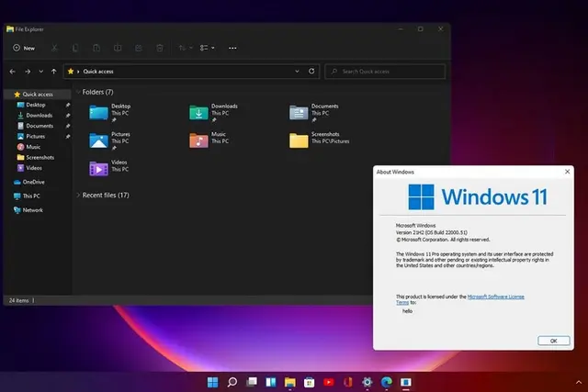Open the View layout options dropdown
The height and width of the screenshot is (392, 588).
pos(207,48)
